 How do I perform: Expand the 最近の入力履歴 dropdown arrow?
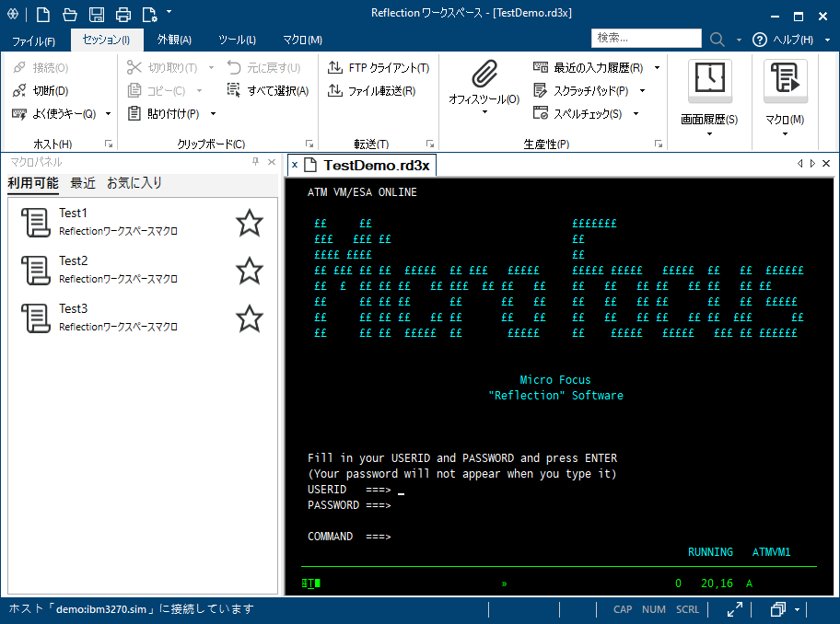(657, 68)
